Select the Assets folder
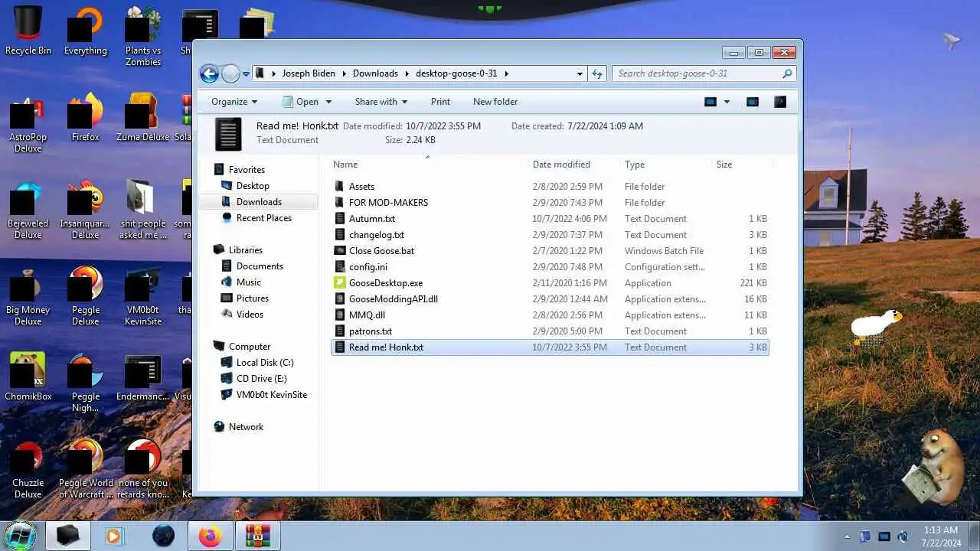 [361, 187]
